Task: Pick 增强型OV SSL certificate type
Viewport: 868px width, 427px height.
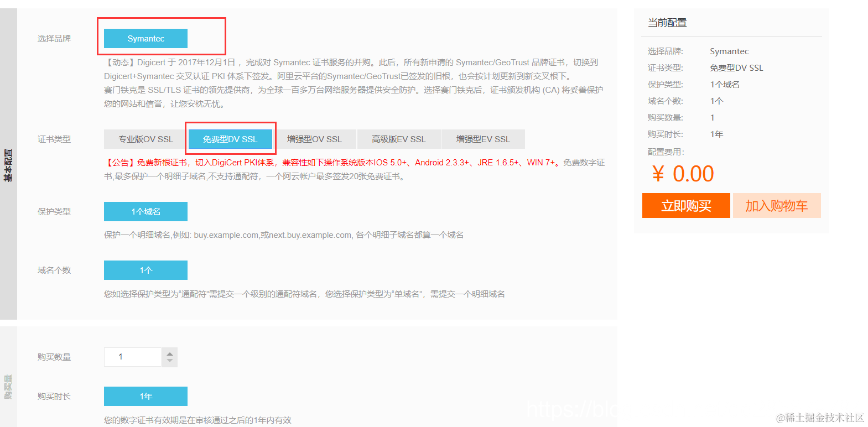Action: click(314, 139)
